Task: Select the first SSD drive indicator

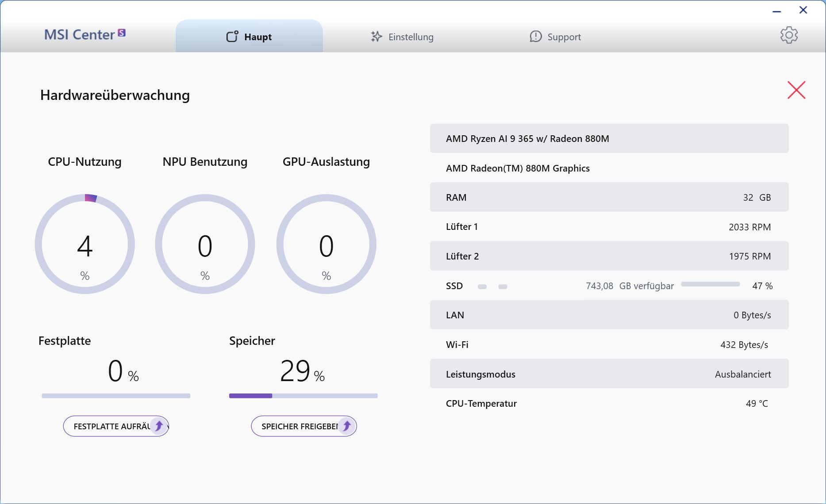Action: click(482, 287)
